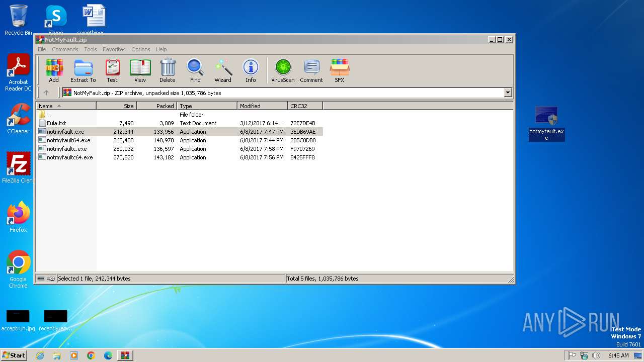
Task: Select Eula.txt in the file list
Action: point(179,123)
